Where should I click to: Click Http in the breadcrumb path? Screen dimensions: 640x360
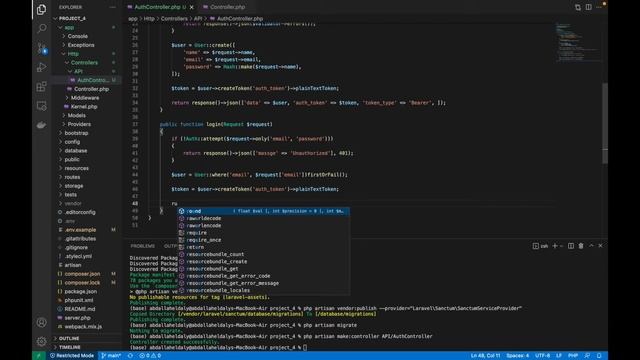click(149, 19)
